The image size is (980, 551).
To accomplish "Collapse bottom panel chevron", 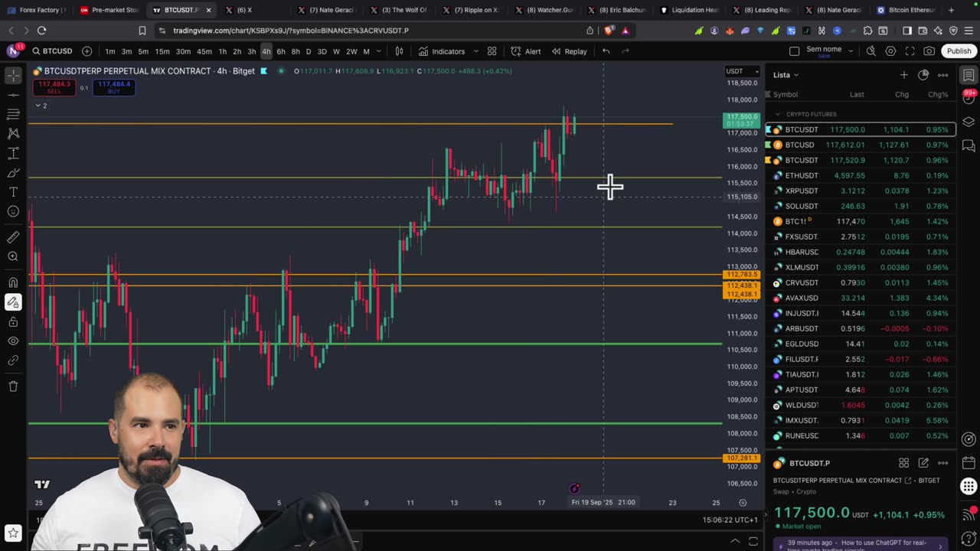I will pyautogui.click(x=735, y=541).
